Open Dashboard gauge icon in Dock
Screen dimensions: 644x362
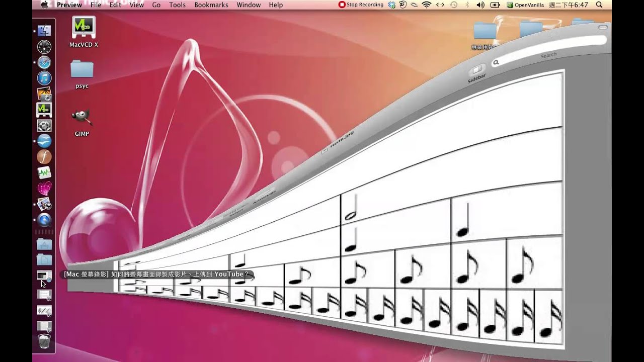point(44,47)
